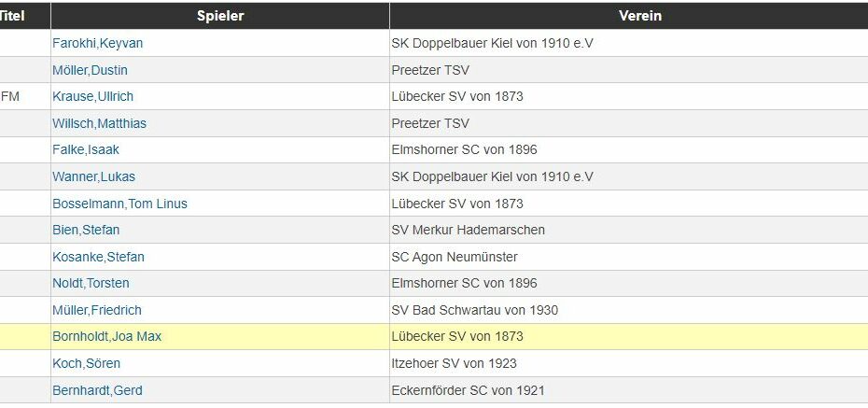Open player link Möller,Dustin
The height and width of the screenshot is (408, 868).
pos(90,70)
